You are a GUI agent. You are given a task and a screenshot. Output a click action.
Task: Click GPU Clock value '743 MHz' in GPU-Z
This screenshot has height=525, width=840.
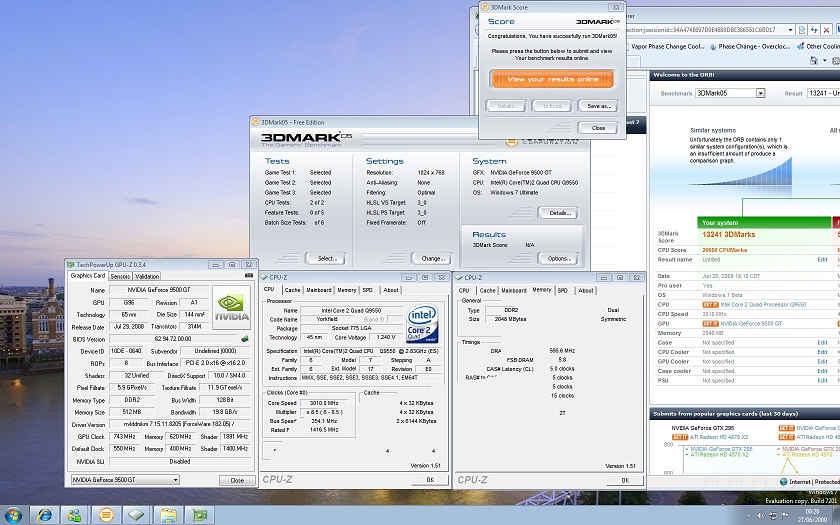(124, 437)
